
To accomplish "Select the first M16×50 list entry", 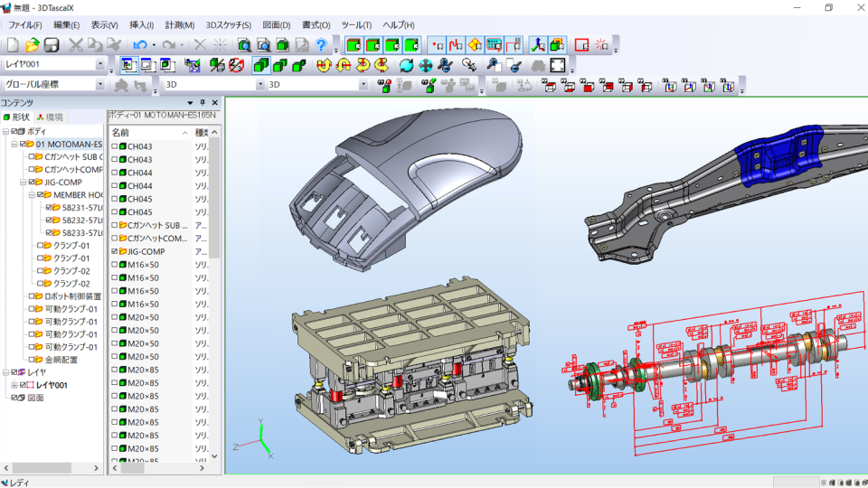I will [x=143, y=265].
